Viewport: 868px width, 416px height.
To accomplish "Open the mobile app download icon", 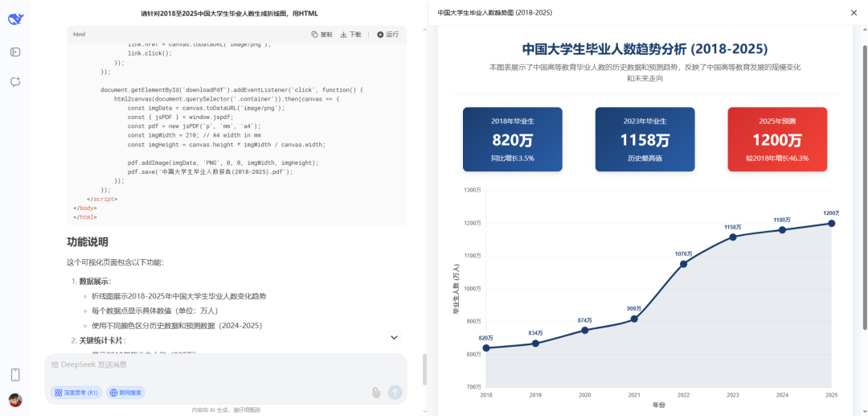I will click(x=15, y=375).
